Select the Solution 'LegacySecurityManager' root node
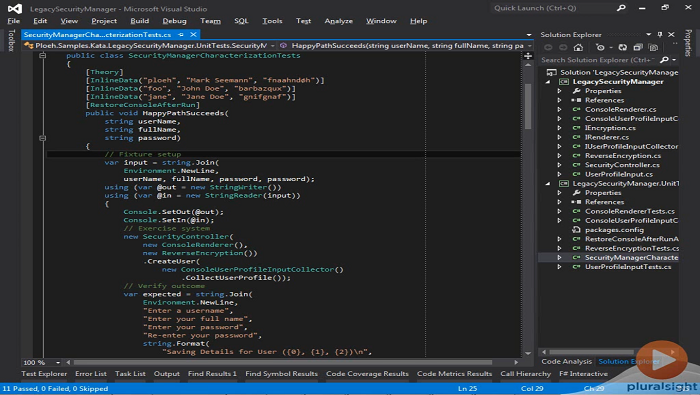The height and width of the screenshot is (395, 700). click(619, 72)
